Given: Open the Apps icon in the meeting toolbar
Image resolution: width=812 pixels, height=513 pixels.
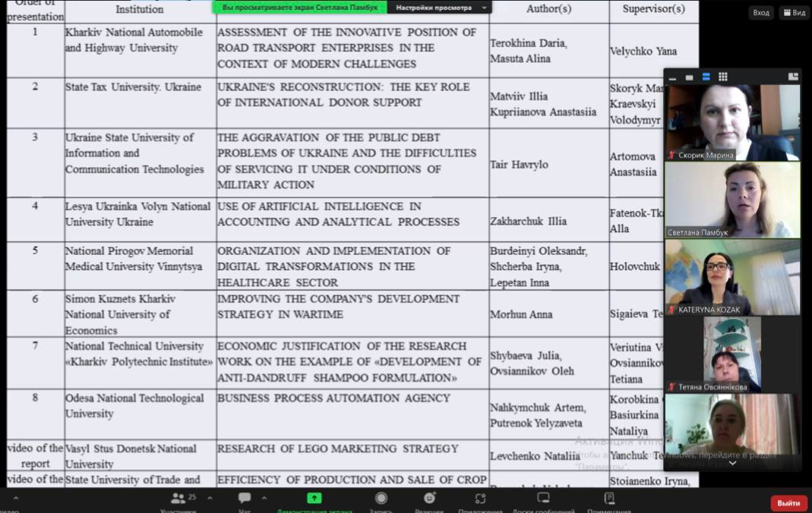Looking at the screenshot, I should point(480,498).
